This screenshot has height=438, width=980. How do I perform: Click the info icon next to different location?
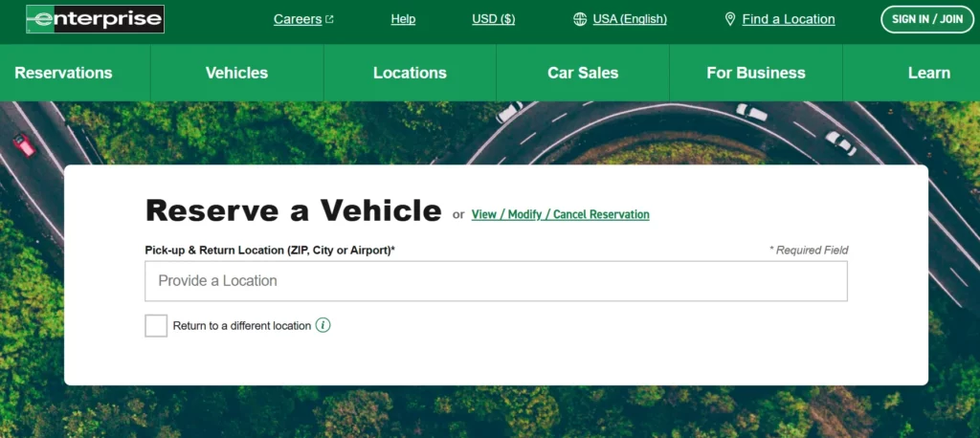pos(323,325)
